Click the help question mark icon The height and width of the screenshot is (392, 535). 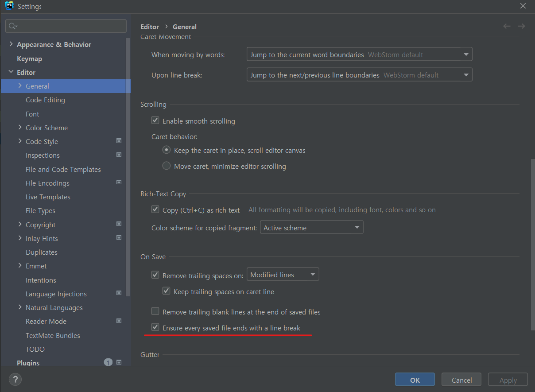[15, 380]
